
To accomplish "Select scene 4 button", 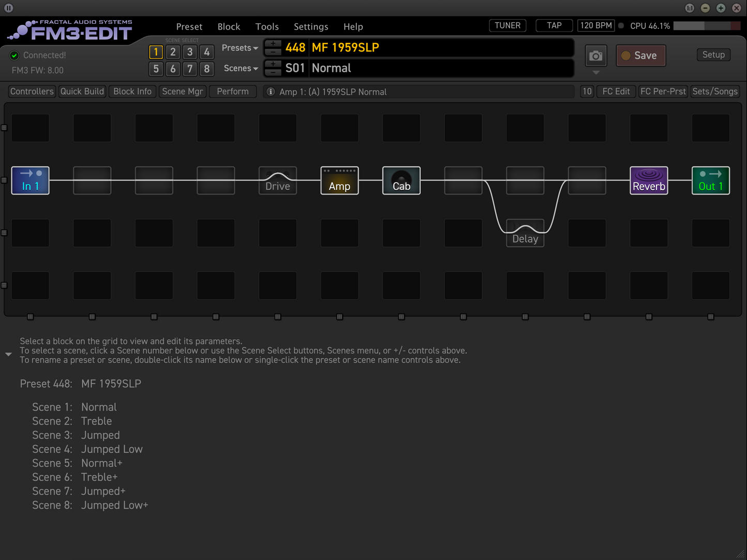I will [207, 52].
